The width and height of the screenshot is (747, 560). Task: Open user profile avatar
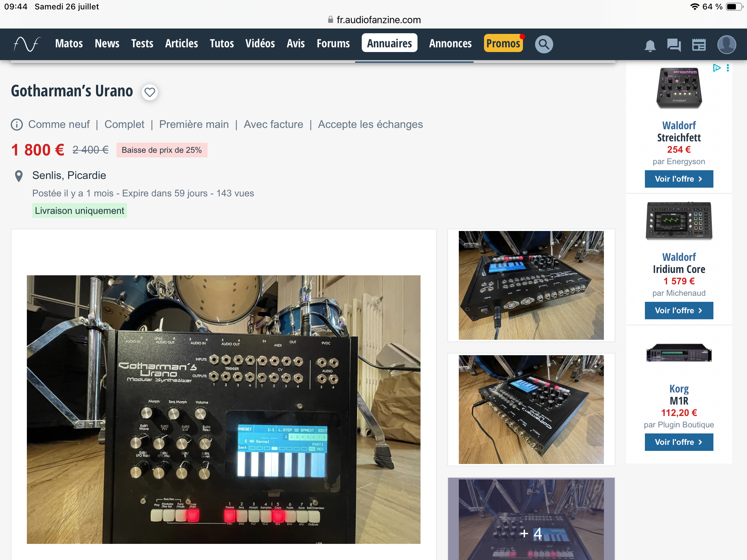click(727, 44)
